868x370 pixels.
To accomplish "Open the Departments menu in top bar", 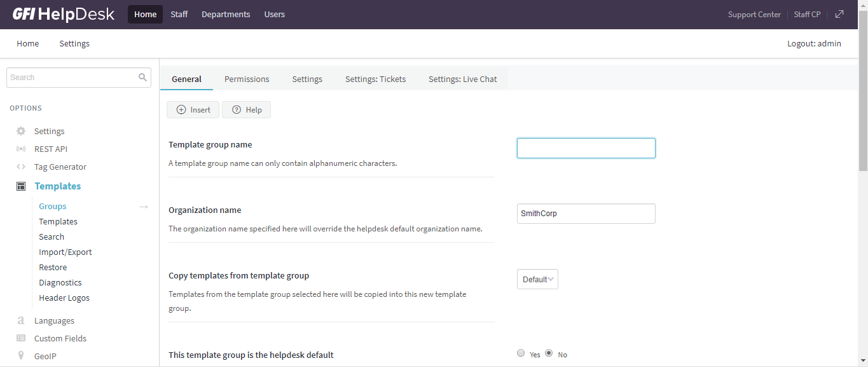I will point(226,14).
